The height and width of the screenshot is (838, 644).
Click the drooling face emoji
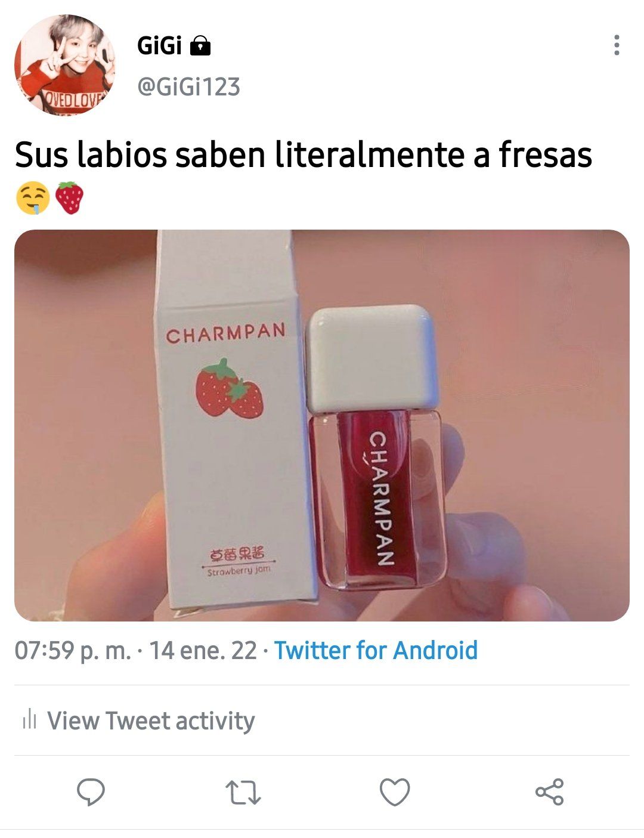tap(33, 199)
